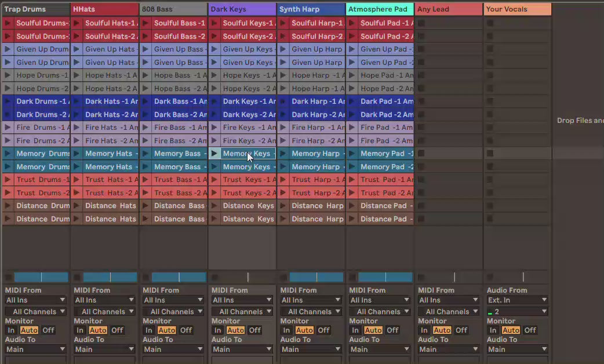
Task: Open HHats MIDI From All Ins dropdown
Action: click(x=104, y=300)
